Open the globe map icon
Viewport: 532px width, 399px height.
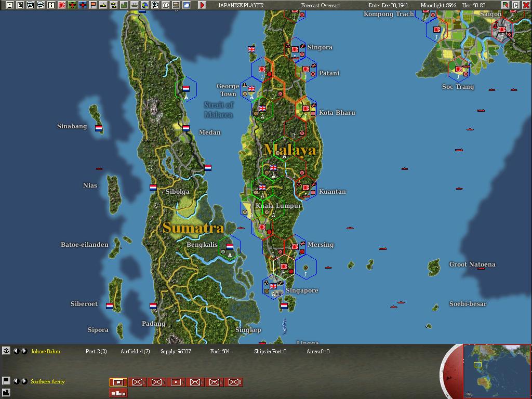(145, 5)
